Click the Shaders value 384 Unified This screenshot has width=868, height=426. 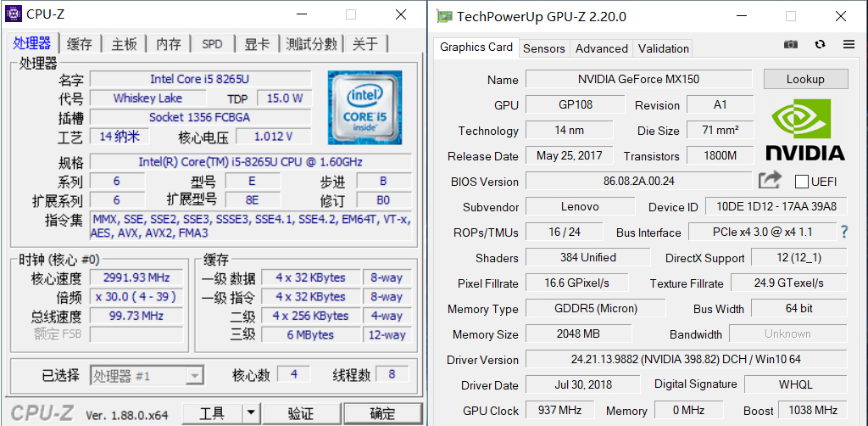pos(587,258)
